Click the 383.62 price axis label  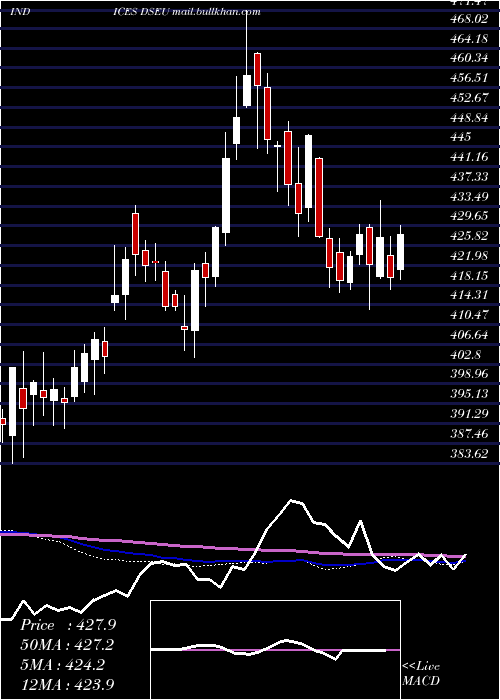pos(470,454)
